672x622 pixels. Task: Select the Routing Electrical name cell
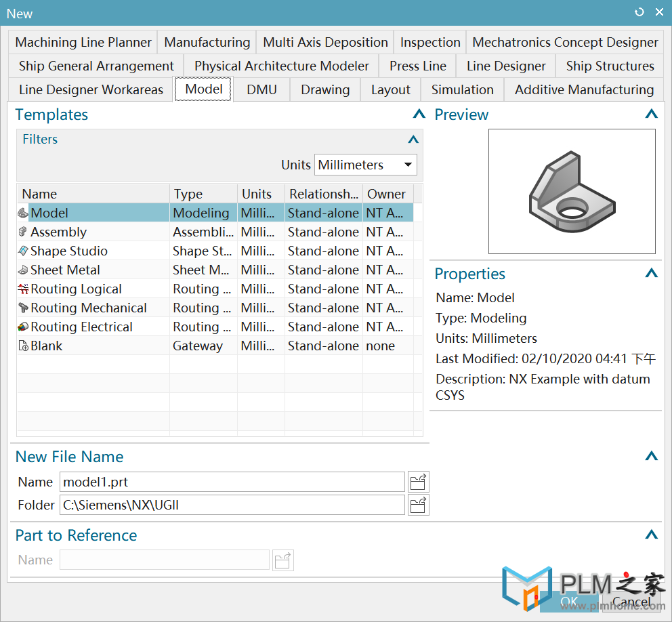(93, 327)
